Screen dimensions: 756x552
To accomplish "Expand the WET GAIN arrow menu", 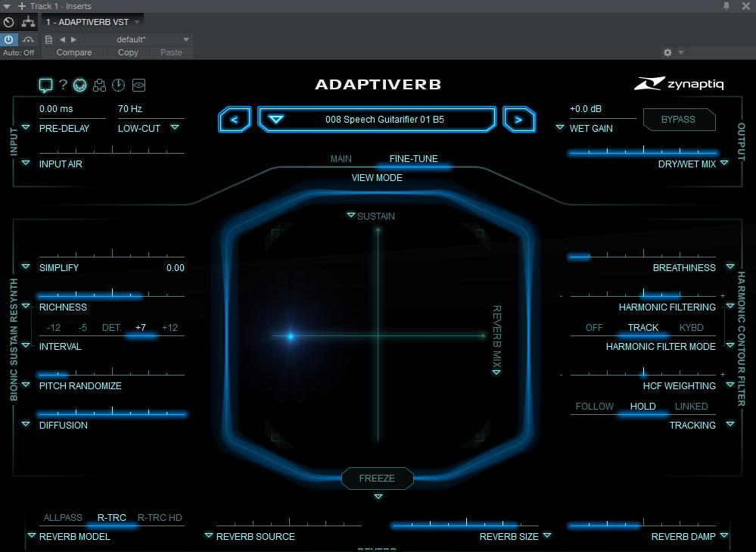I will click(x=560, y=127).
